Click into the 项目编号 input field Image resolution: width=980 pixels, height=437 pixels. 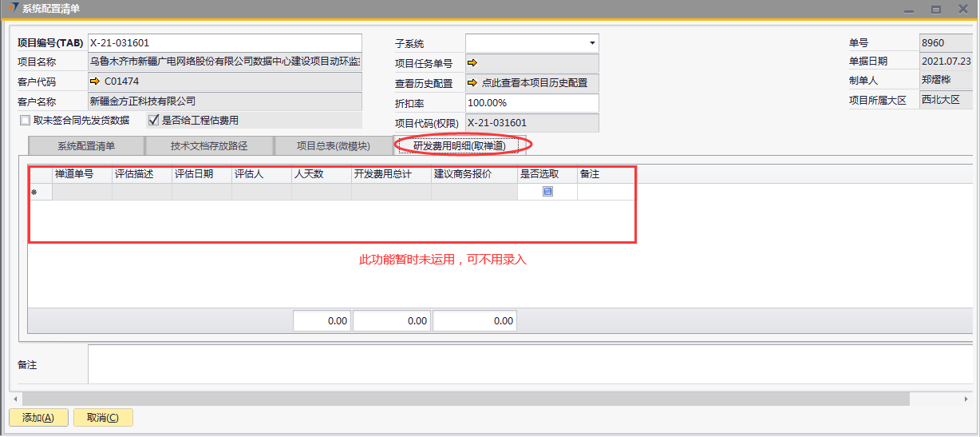click(223, 43)
